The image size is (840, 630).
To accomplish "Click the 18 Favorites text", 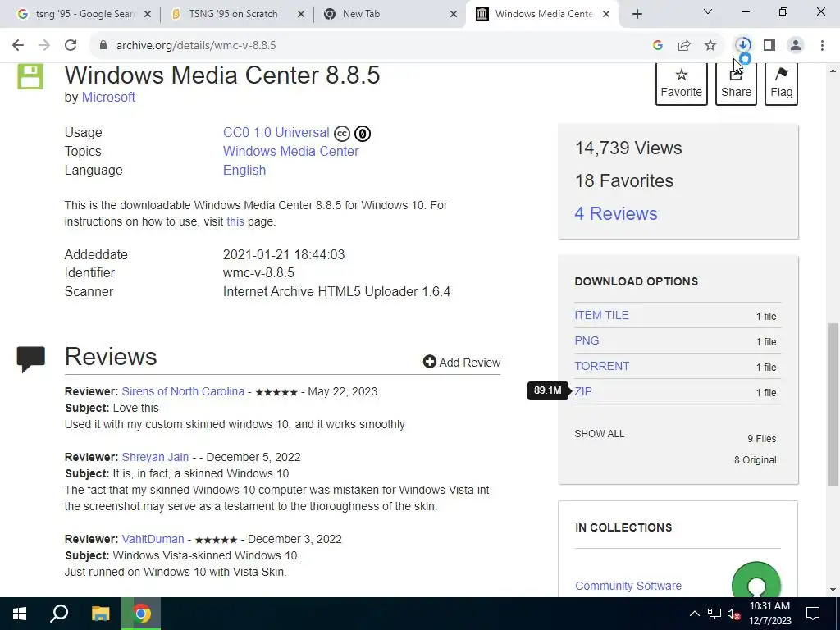I will pos(623,181).
